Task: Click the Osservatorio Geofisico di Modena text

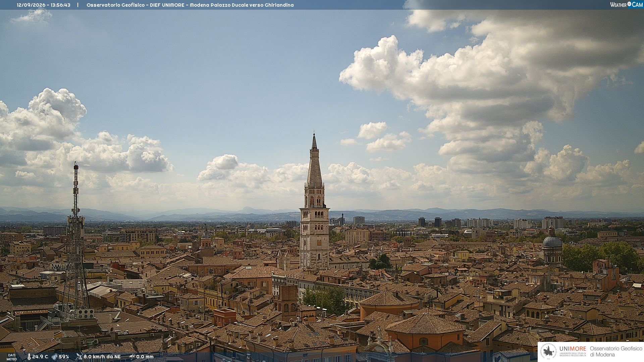Action: (616, 352)
